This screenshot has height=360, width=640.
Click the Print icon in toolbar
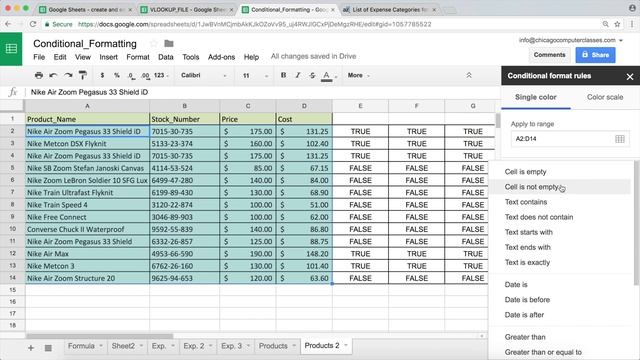(x=39, y=75)
